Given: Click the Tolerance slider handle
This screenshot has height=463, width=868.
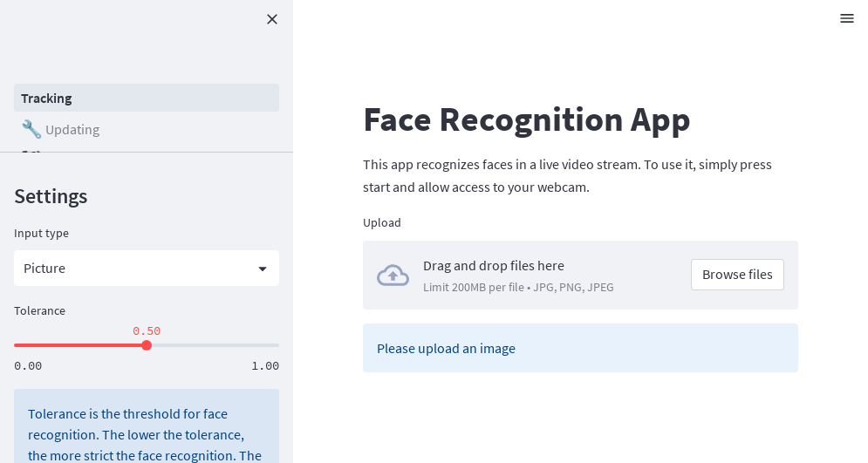Looking at the screenshot, I should pyautogui.click(x=147, y=345).
